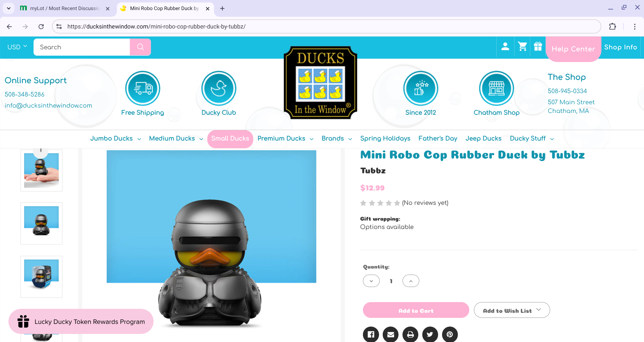Share product on Pinterest
This screenshot has width=644, height=342.
(x=450, y=334)
